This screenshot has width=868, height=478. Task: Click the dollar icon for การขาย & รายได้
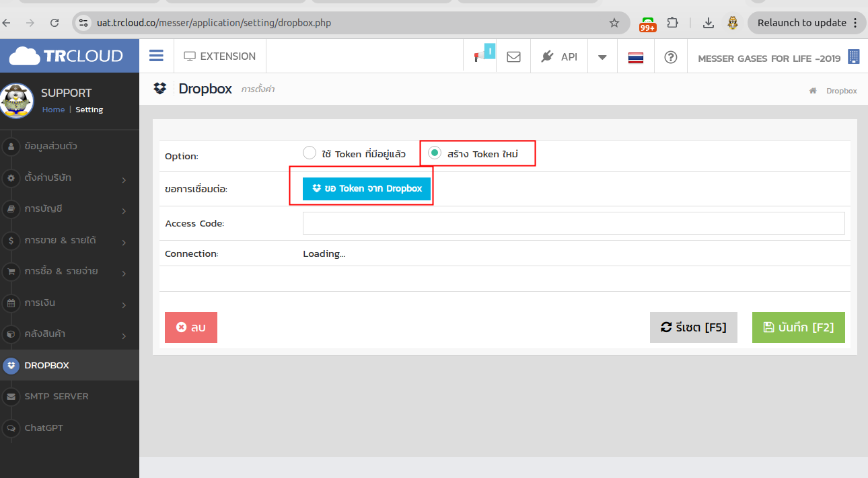(x=11, y=241)
